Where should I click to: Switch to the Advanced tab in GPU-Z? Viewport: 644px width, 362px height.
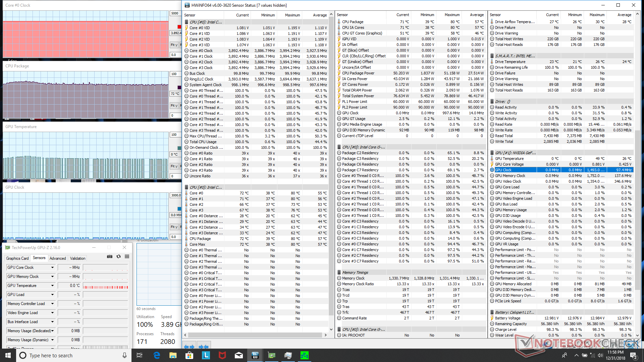(x=58, y=258)
